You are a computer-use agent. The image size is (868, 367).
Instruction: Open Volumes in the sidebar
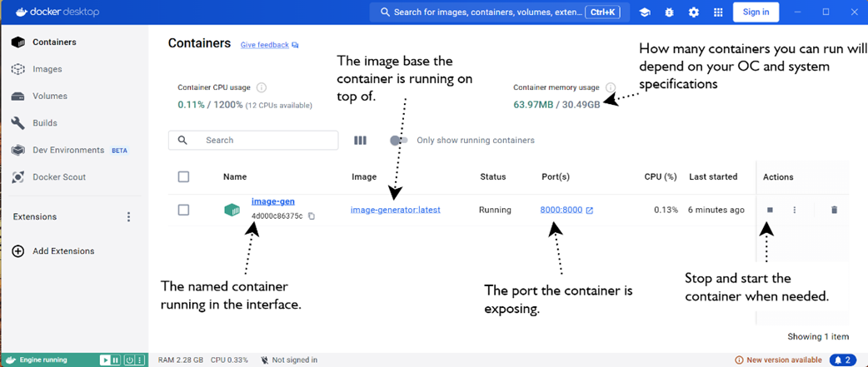tap(49, 96)
